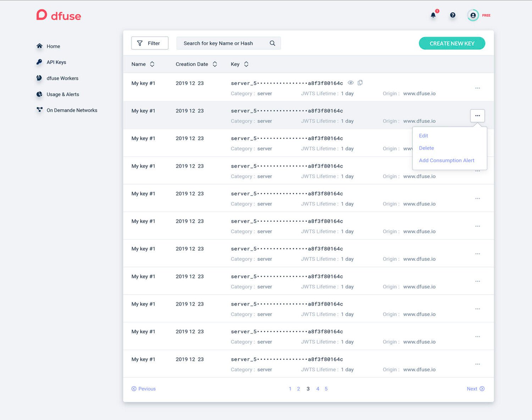Click the magnifier search icon
The width and height of the screenshot is (532, 420).
point(272,43)
